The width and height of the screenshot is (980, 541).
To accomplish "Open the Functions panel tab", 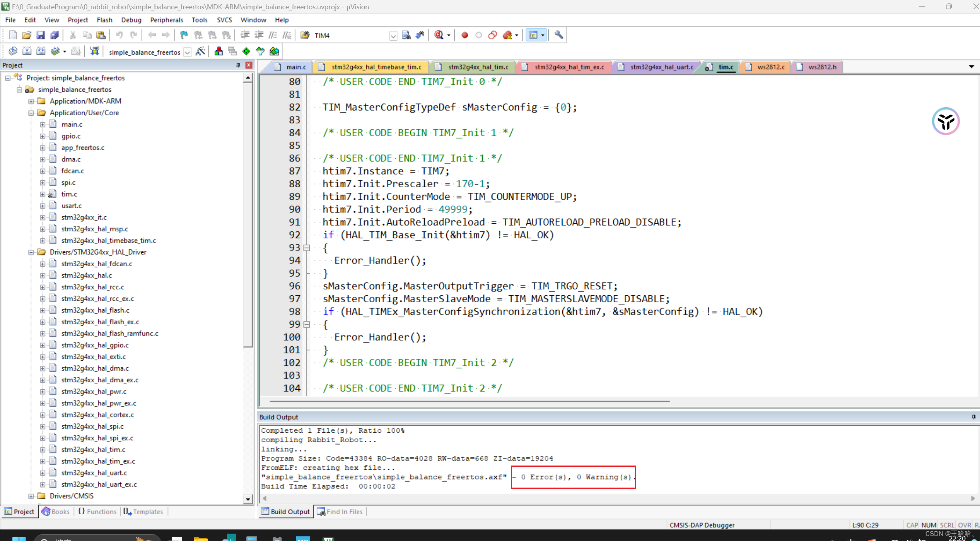I will tap(97, 512).
